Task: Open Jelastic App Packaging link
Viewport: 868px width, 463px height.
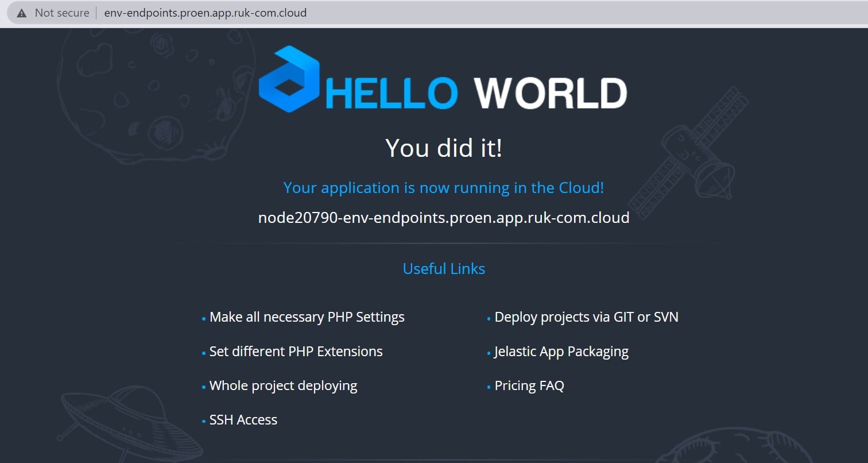Action: [x=561, y=352]
